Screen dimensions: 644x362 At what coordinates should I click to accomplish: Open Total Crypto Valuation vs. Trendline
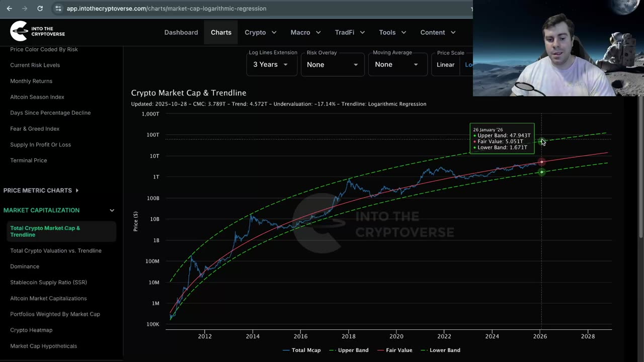click(x=56, y=250)
